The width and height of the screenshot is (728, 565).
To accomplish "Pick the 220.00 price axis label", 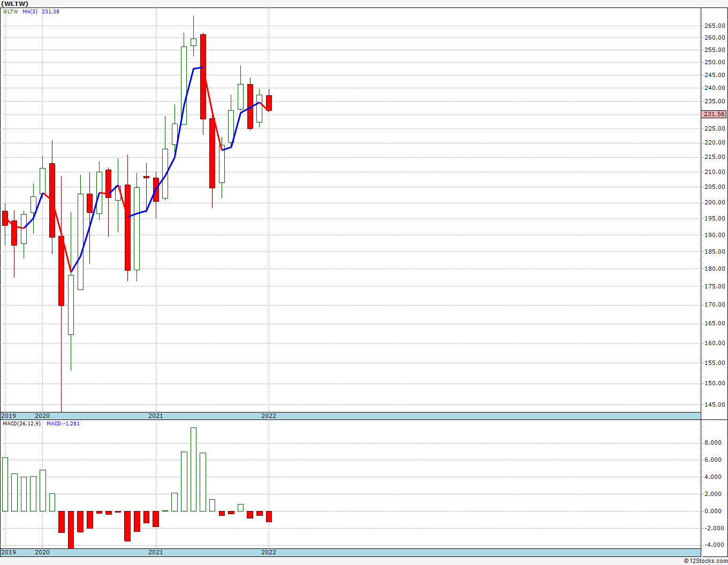I will [715, 143].
